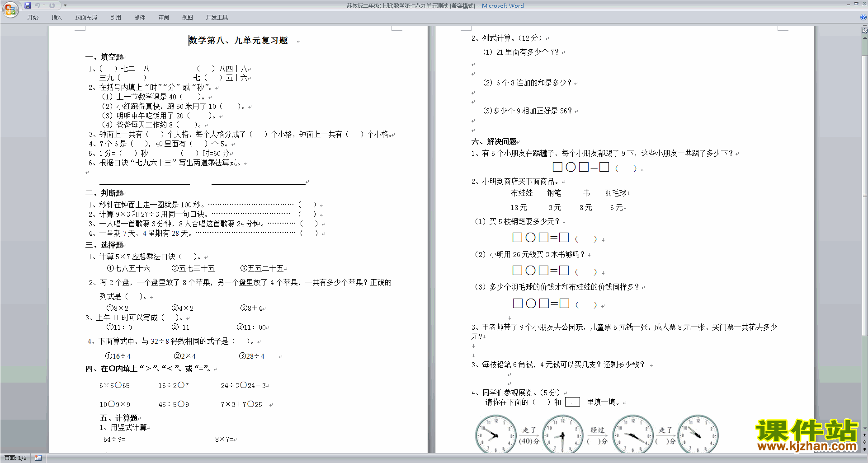The image size is (868, 463).
Task: Click the heading 五、计算题
Action: (x=118, y=418)
